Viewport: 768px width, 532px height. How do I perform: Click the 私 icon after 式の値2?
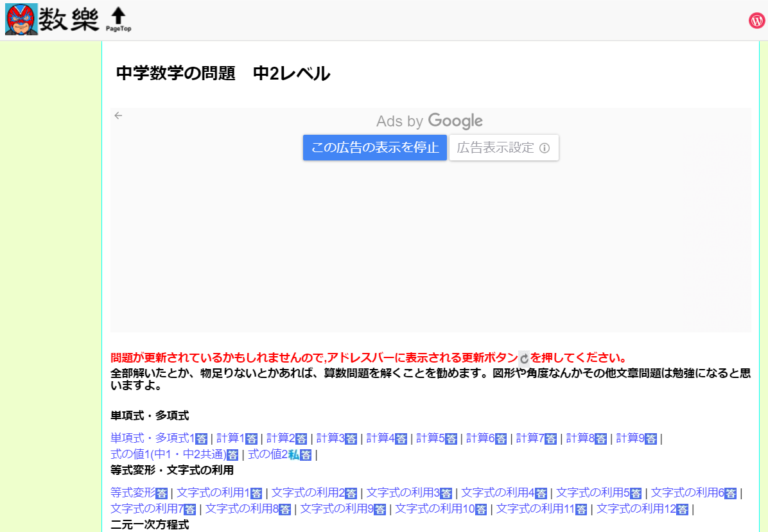tap(293, 455)
